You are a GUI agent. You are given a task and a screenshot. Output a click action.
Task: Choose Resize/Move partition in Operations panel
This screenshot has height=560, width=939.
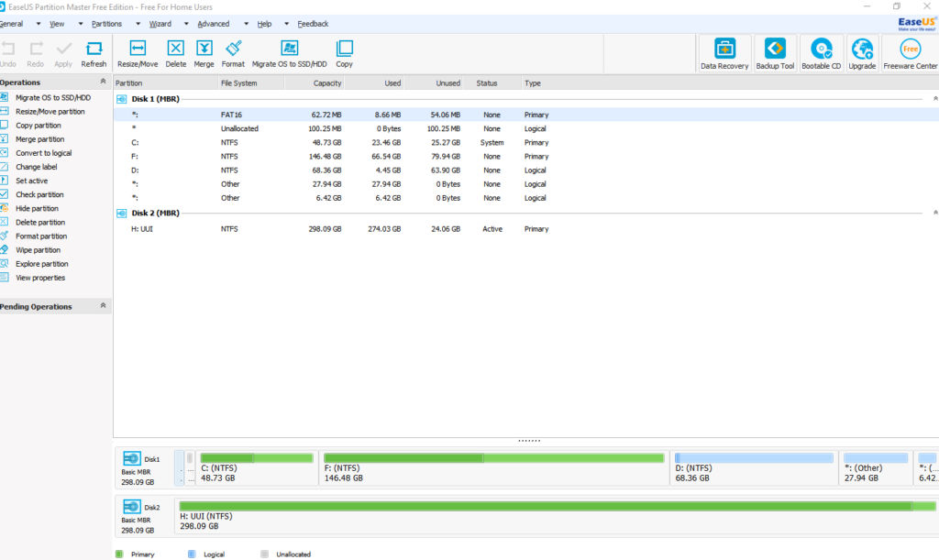(x=50, y=111)
